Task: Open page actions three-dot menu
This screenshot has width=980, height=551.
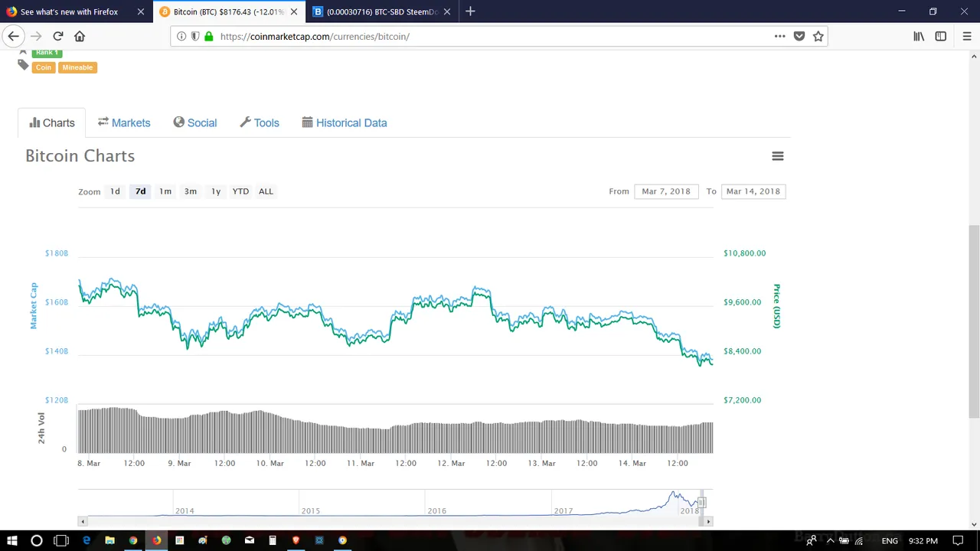Action: click(x=779, y=36)
